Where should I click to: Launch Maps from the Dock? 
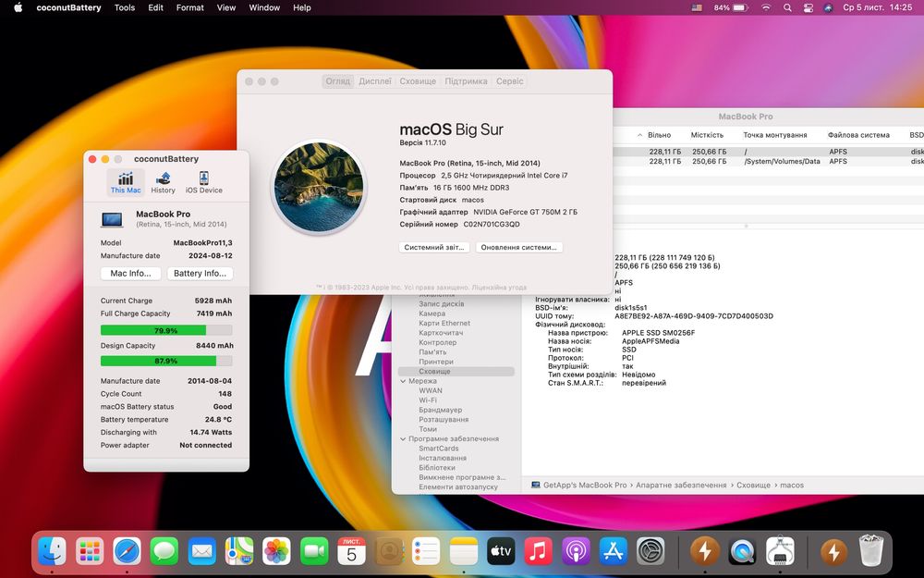click(x=239, y=551)
